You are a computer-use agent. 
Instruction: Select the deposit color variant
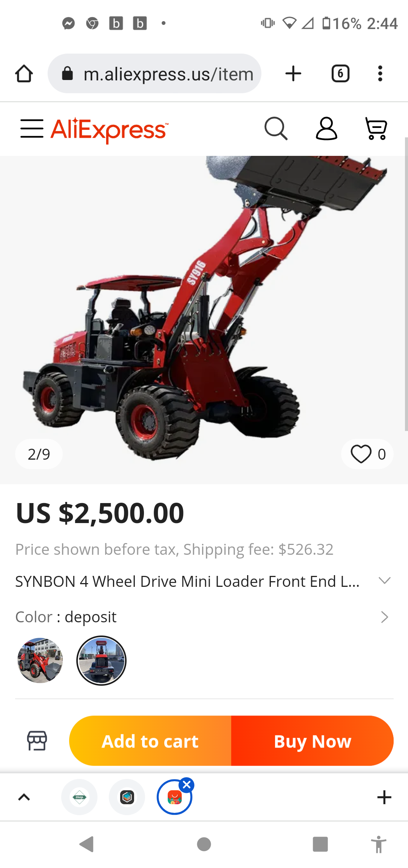click(x=101, y=660)
